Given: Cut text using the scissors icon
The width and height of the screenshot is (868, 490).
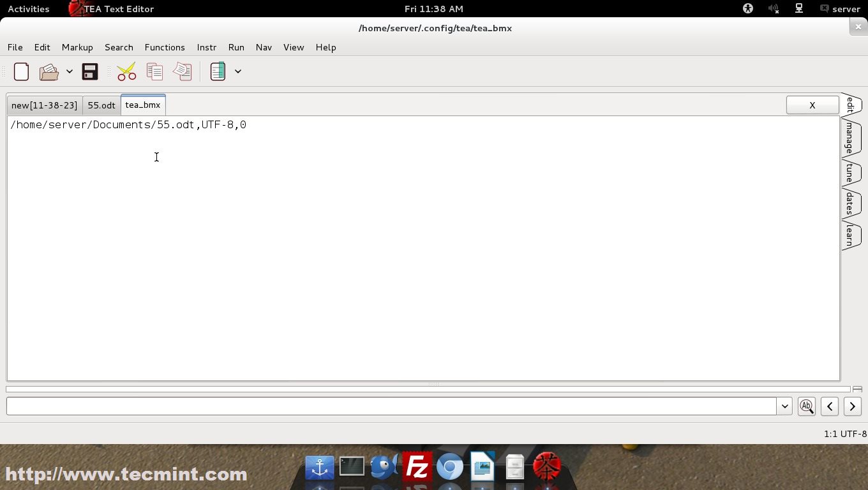Looking at the screenshot, I should point(126,71).
